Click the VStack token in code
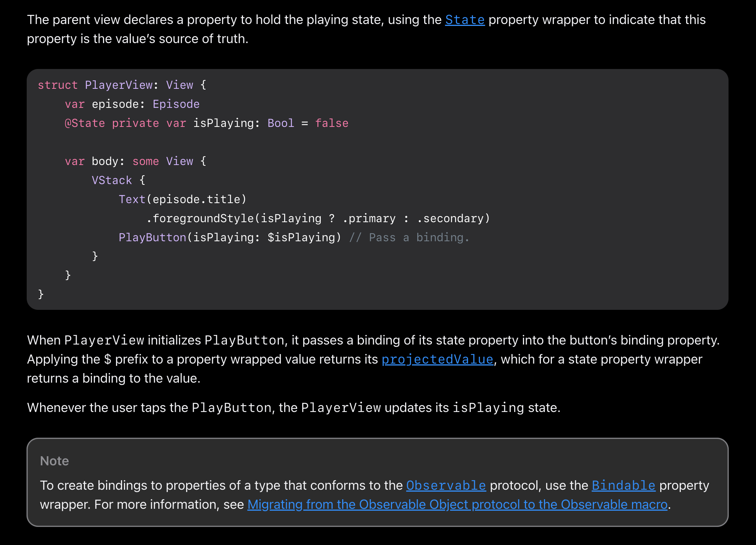 112,180
